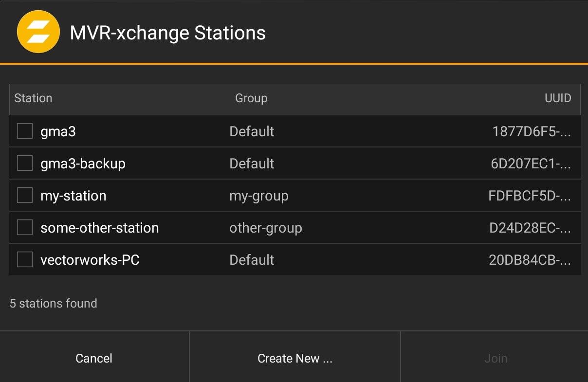Viewport: 588px width, 382px height.
Task: Check the gma3 station checkbox
Action: point(25,131)
